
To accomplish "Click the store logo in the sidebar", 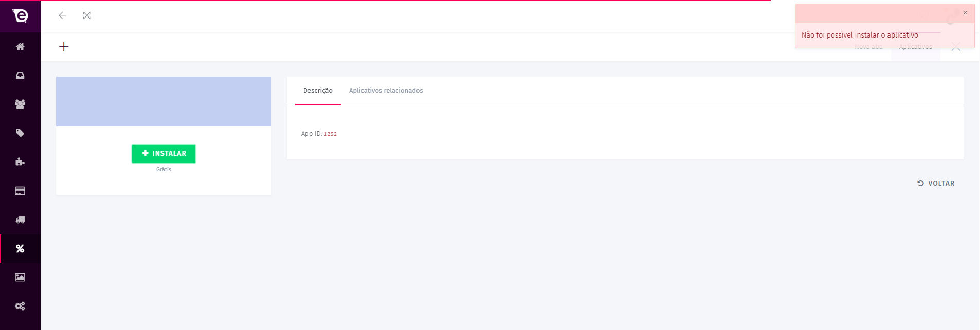I will [20, 16].
